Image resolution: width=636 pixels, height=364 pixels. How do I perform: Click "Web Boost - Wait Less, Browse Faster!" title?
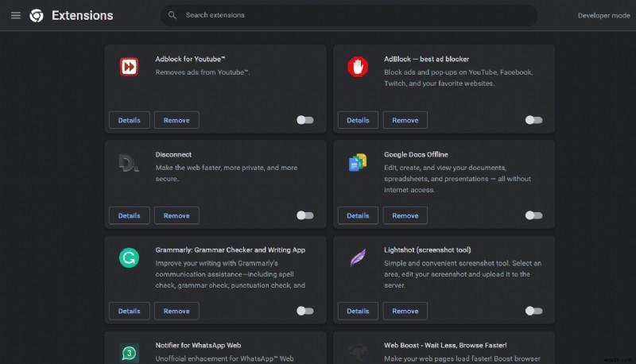[x=445, y=346]
